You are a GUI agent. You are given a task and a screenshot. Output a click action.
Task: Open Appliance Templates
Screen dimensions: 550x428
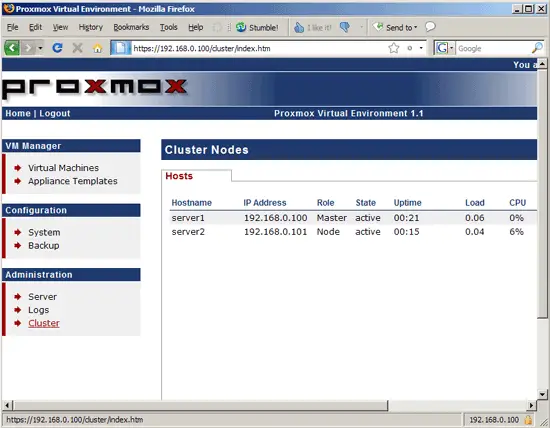73,181
